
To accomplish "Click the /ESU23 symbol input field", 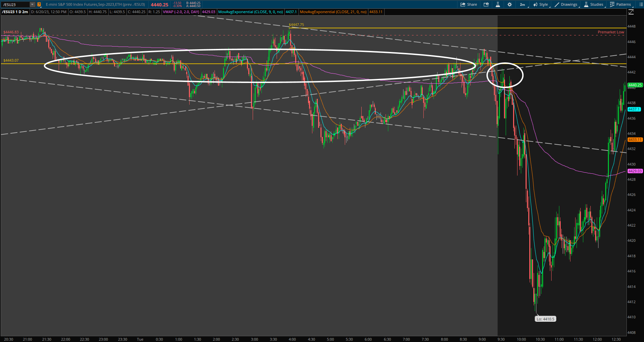I will click(15, 4).
